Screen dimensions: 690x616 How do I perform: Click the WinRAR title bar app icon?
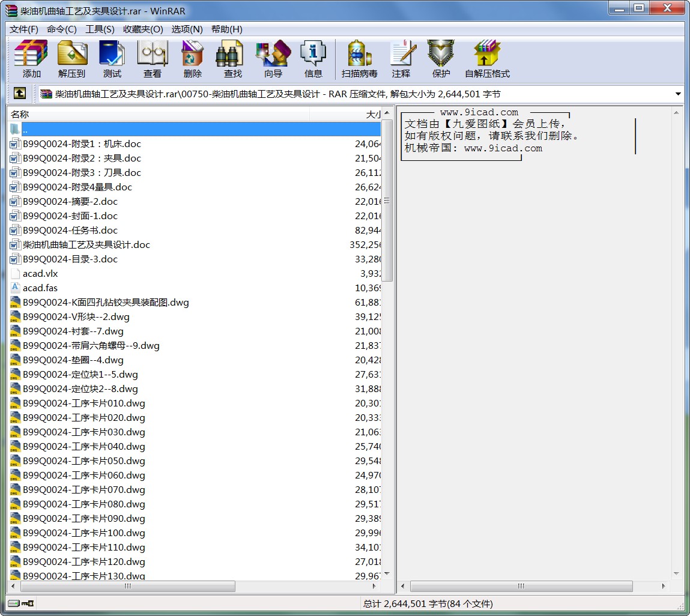(11, 11)
